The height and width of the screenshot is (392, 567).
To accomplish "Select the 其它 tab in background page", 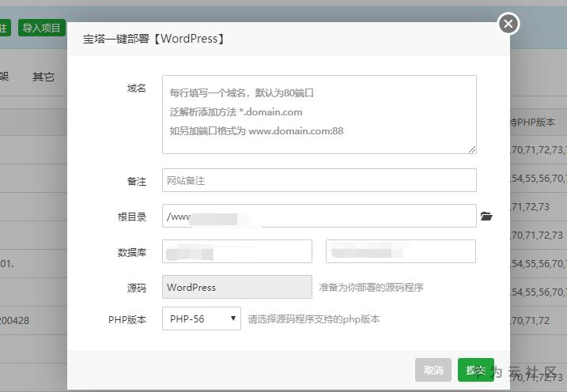I will [43, 77].
